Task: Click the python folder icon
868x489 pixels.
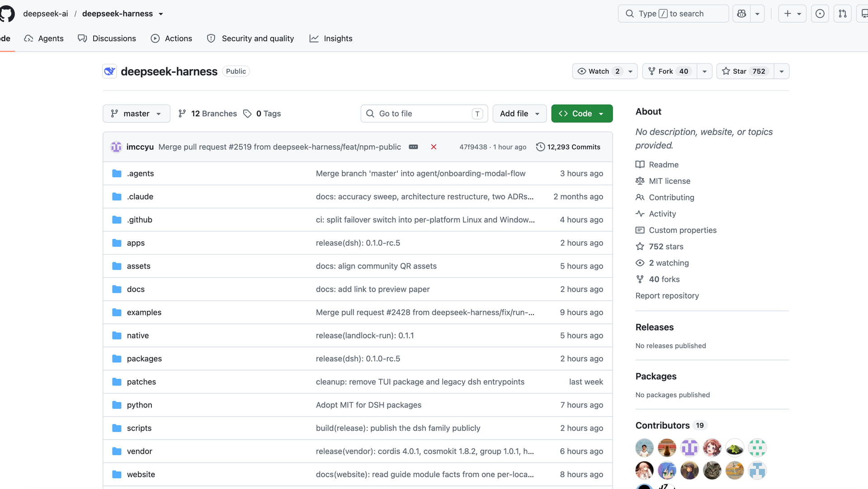Action: (x=117, y=405)
